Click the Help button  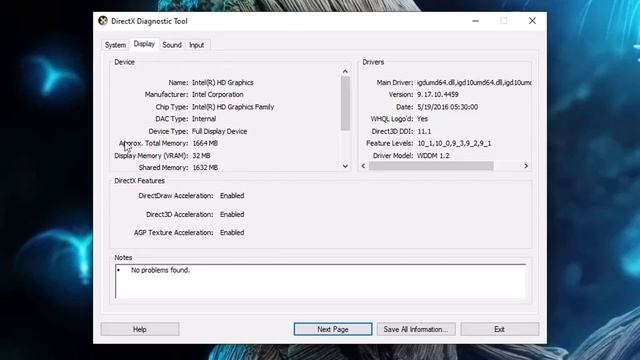point(140,329)
